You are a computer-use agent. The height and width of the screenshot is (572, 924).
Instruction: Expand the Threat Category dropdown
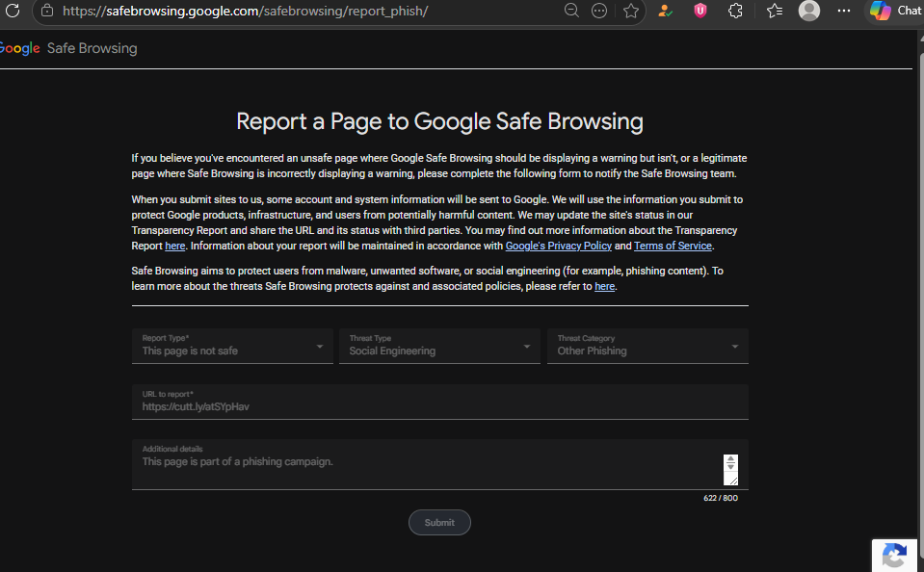(647, 346)
